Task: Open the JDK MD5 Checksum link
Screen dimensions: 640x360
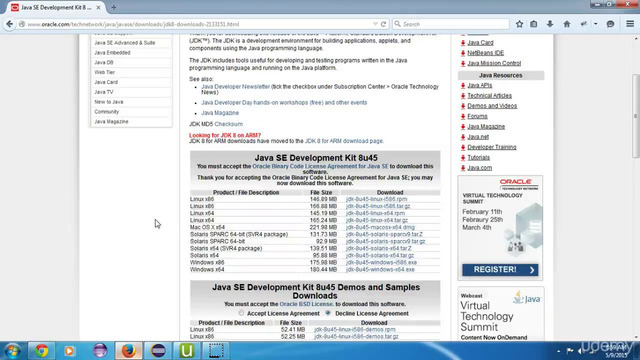Action: tap(229, 124)
